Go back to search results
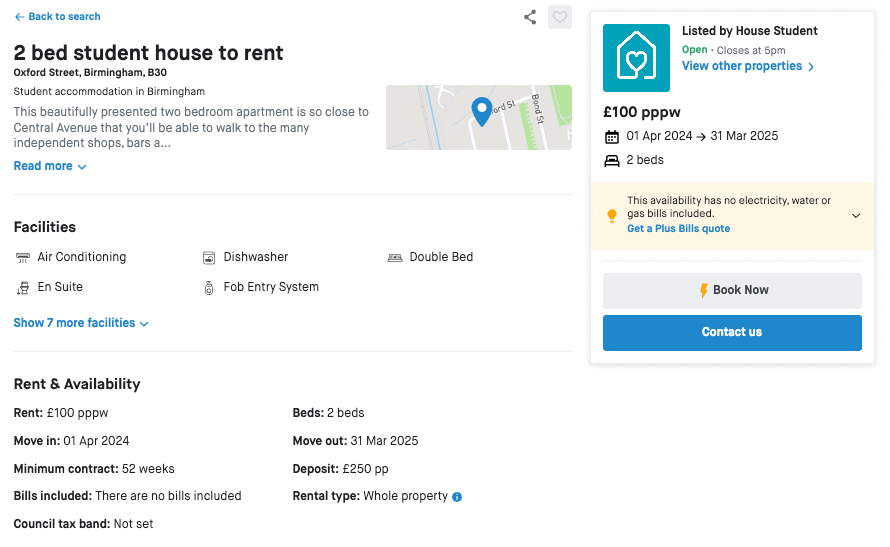 [57, 17]
